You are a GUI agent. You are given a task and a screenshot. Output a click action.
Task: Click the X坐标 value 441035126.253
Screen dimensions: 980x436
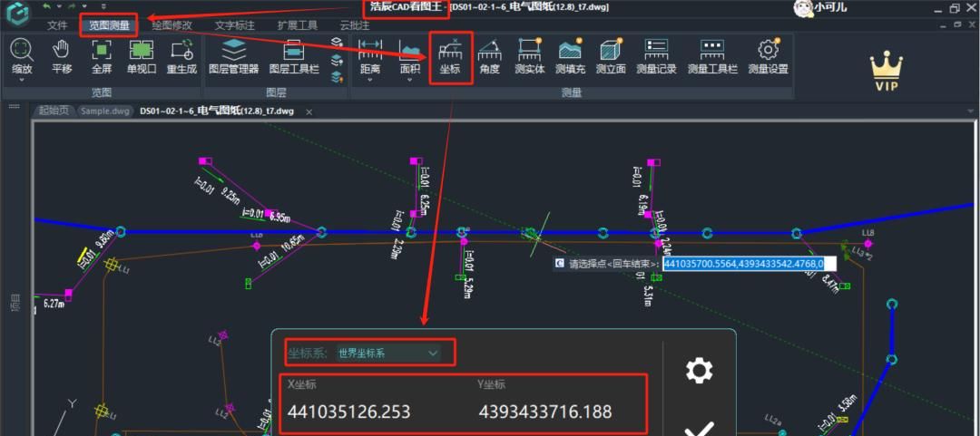click(x=348, y=412)
